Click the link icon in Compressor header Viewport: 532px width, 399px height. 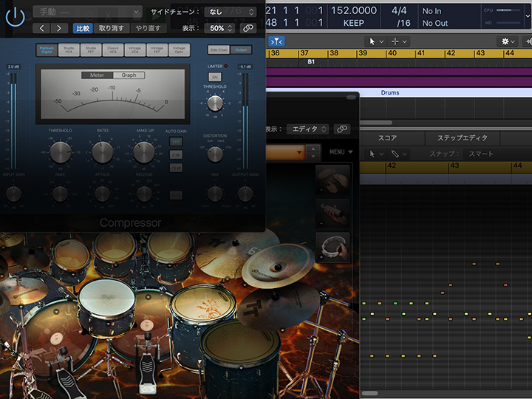pos(248,28)
